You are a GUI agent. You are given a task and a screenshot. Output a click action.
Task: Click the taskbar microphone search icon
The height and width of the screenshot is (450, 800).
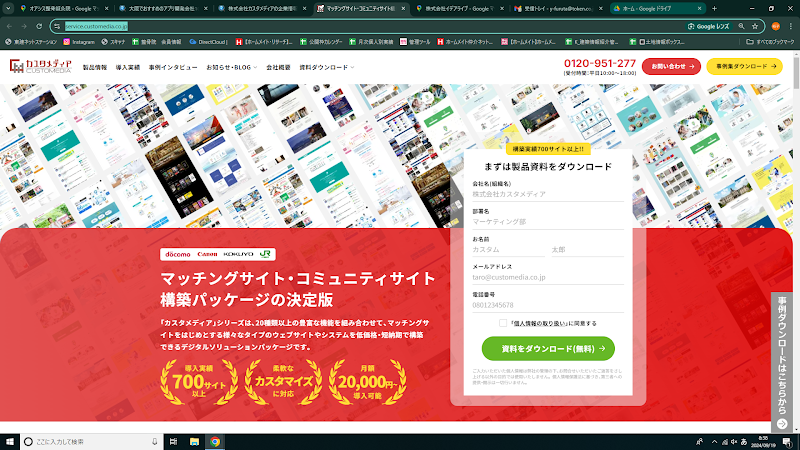155,442
